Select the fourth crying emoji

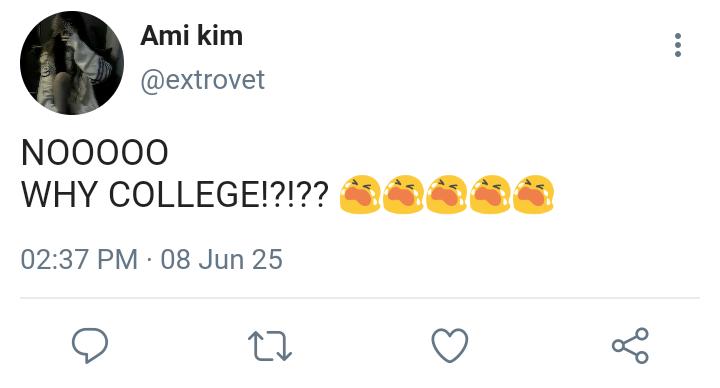click(490, 194)
